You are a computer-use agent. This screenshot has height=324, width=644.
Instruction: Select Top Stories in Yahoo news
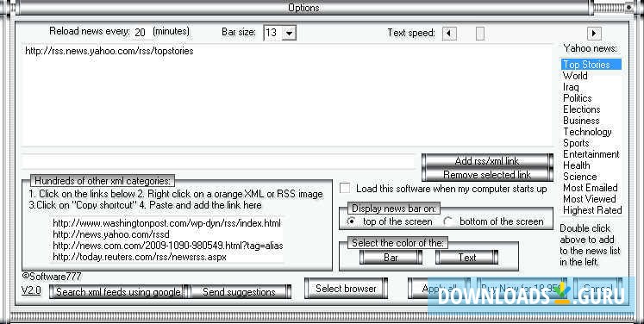tap(591, 65)
